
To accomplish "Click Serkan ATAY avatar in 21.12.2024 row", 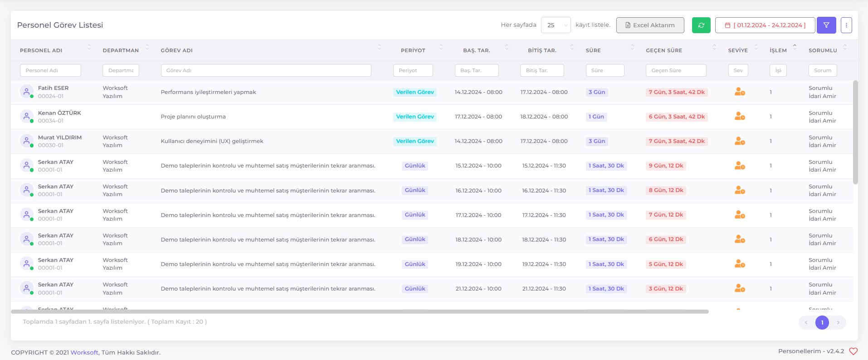I will tap(27, 288).
